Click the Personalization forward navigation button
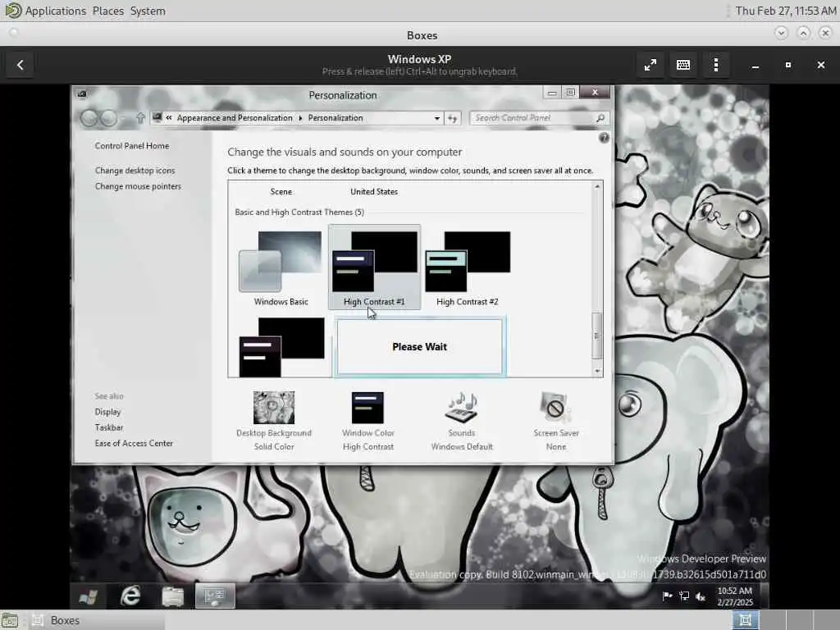 coord(108,118)
